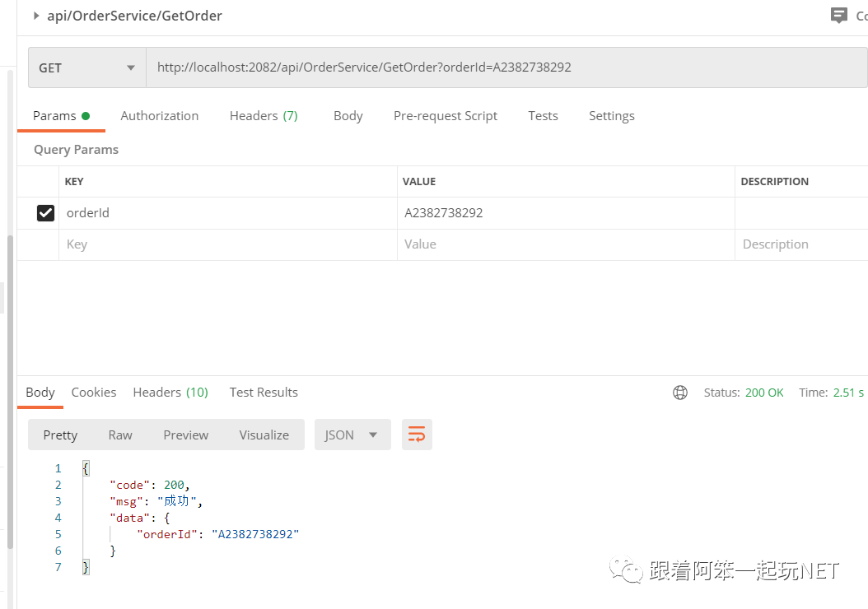Open the comments panel icon
Screen dimensions: 868x609
(x=838, y=15)
